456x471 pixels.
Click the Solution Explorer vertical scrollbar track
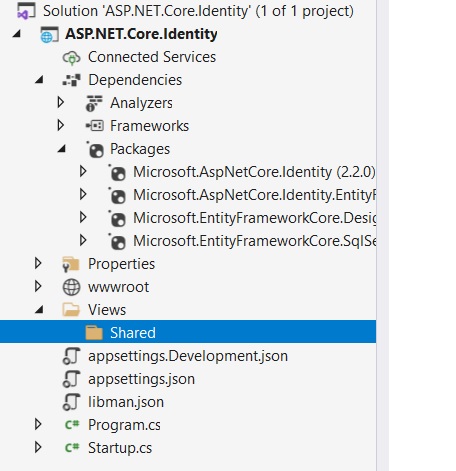pyautogui.click(x=382, y=235)
